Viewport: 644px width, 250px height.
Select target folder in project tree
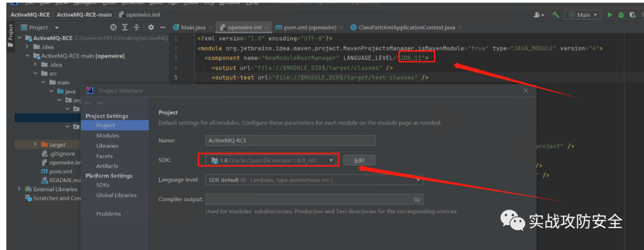[57, 145]
